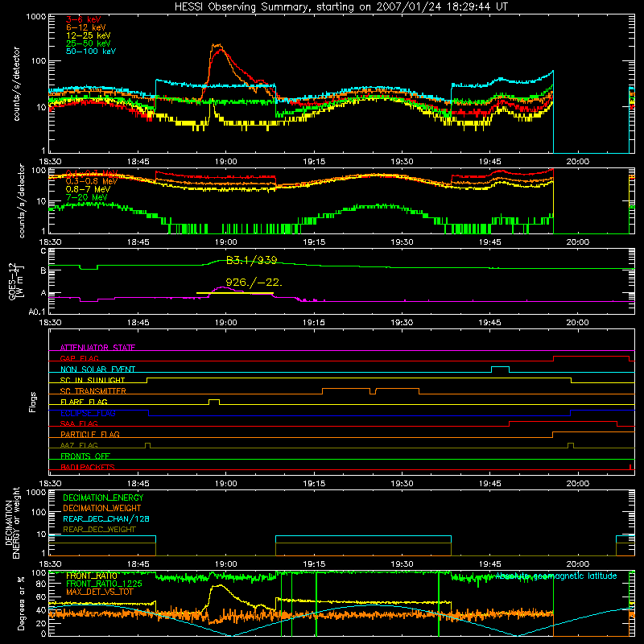
Task: Select the GAP_FLAG label
Action: (x=79, y=358)
